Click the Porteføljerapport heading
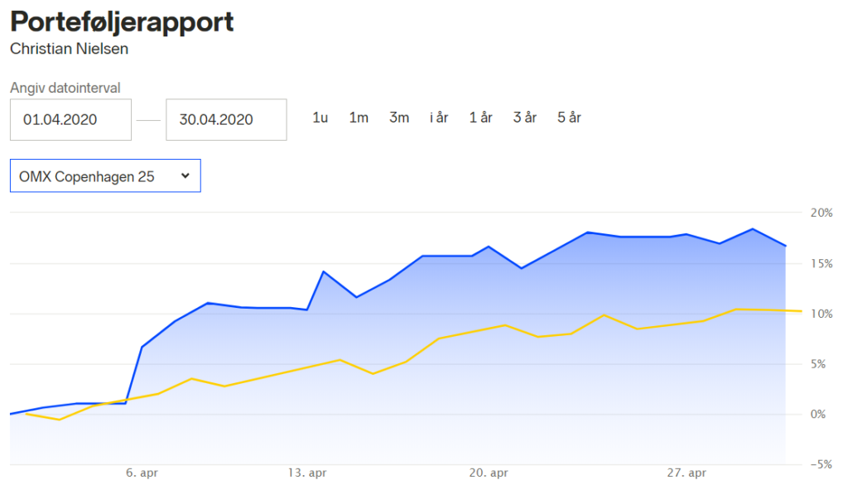The width and height of the screenshot is (848, 504). (x=122, y=22)
